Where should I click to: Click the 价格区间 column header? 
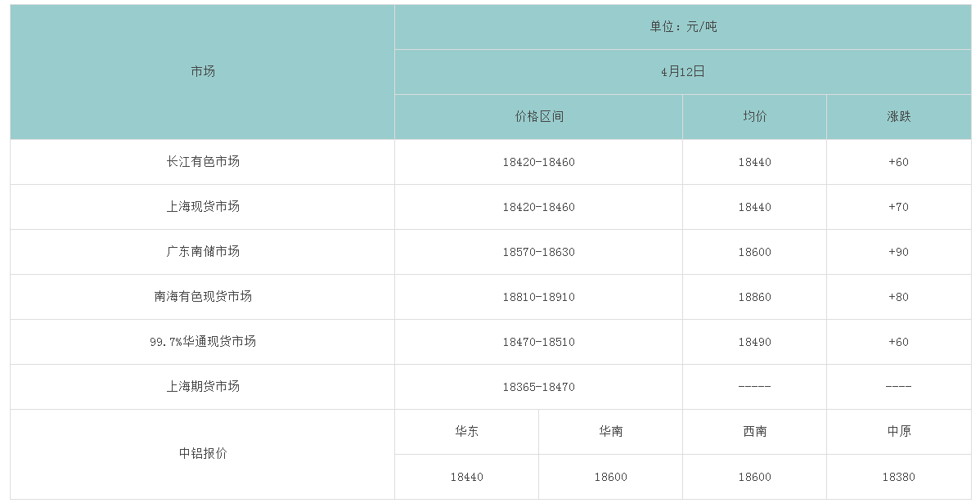tap(539, 117)
